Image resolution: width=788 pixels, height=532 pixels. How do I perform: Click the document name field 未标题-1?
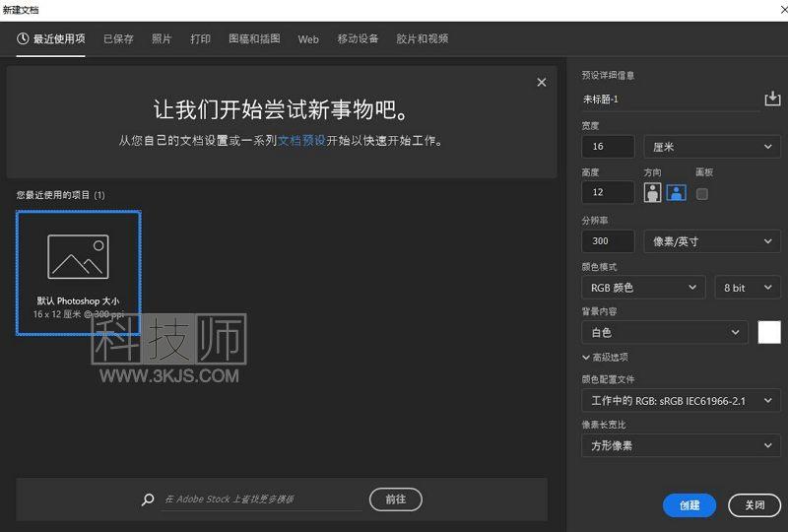[x=671, y=100]
